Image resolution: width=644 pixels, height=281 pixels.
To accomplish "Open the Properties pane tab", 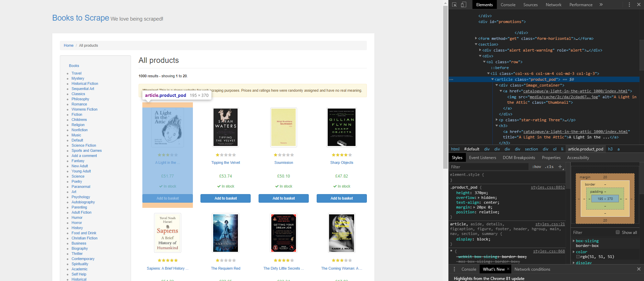I will point(551,158).
